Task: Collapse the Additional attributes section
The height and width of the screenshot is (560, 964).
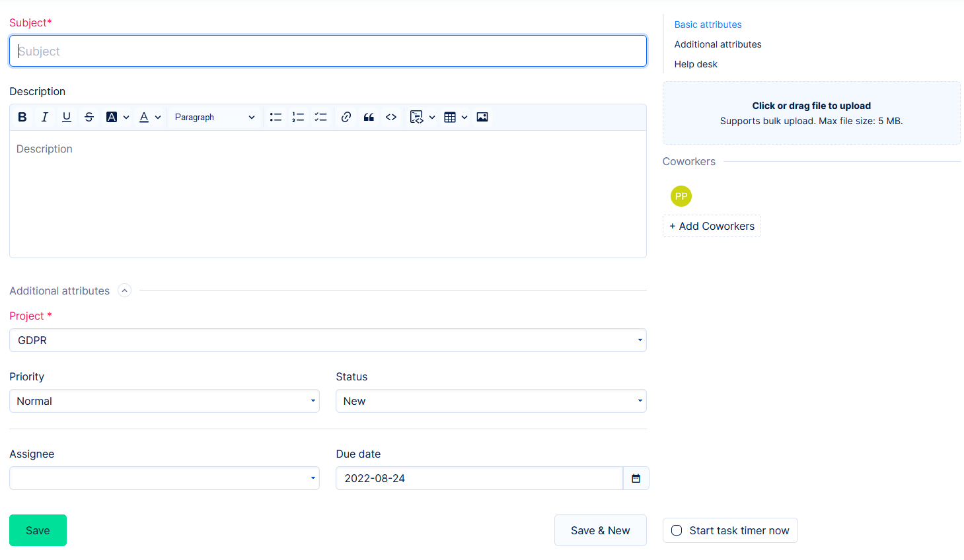Action: click(124, 291)
